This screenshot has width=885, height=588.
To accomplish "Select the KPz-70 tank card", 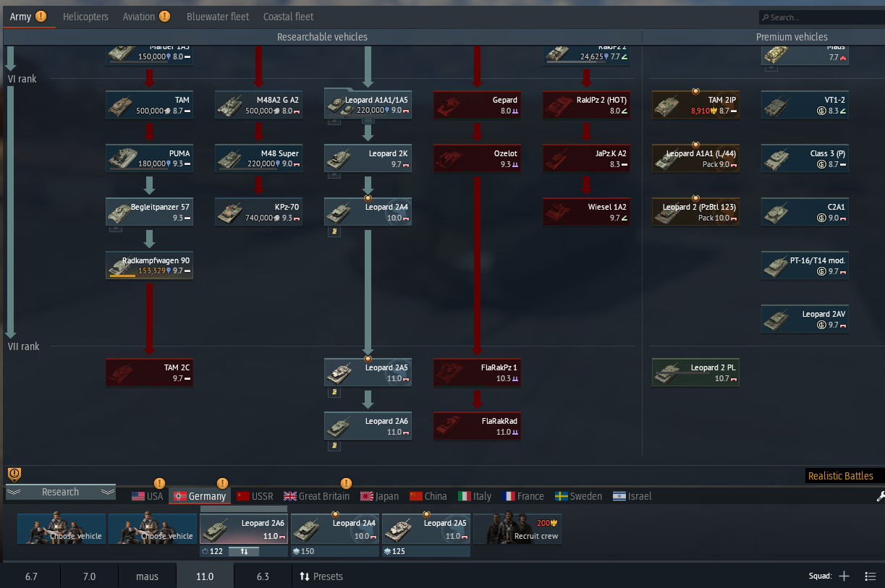I will click(x=259, y=212).
